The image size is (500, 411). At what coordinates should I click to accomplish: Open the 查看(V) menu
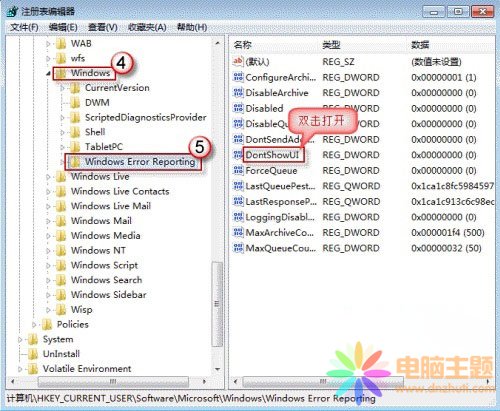(x=103, y=27)
